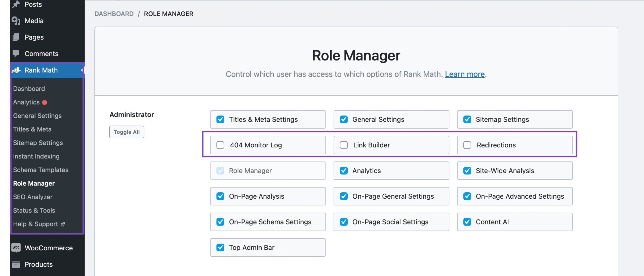644x276 pixels.
Task: Open SEO Analyzer submenu item
Action: click(33, 197)
